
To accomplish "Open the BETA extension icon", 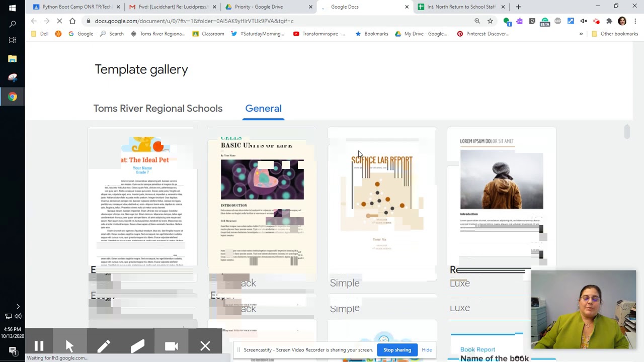I will pyautogui.click(x=545, y=21).
